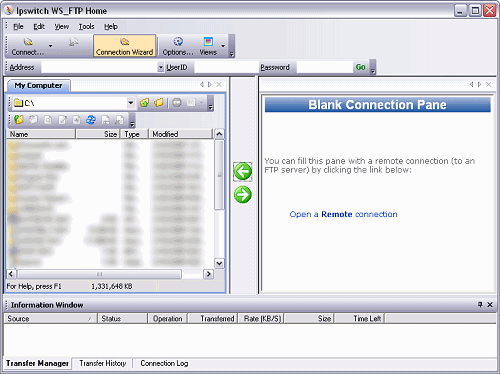Open main toolbar overflow options
This screenshot has height=374, width=500.
pyautogui.click(x=232, y=46)
